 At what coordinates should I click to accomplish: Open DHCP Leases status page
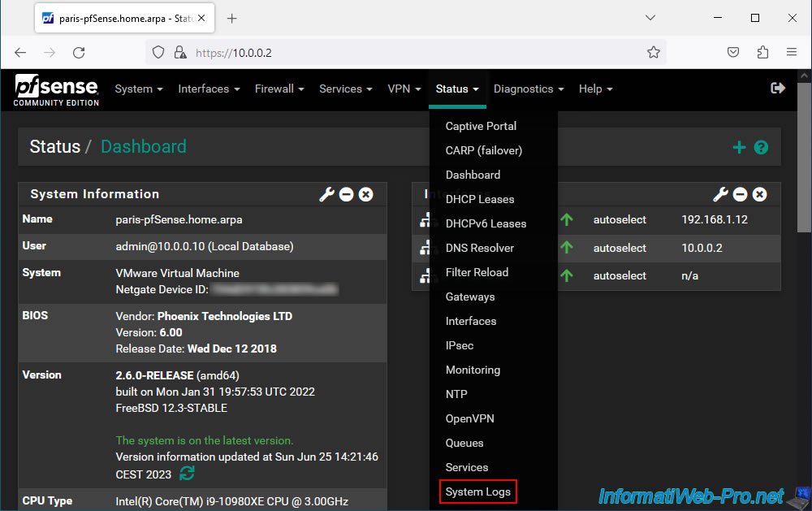click(x=480, y=200)
